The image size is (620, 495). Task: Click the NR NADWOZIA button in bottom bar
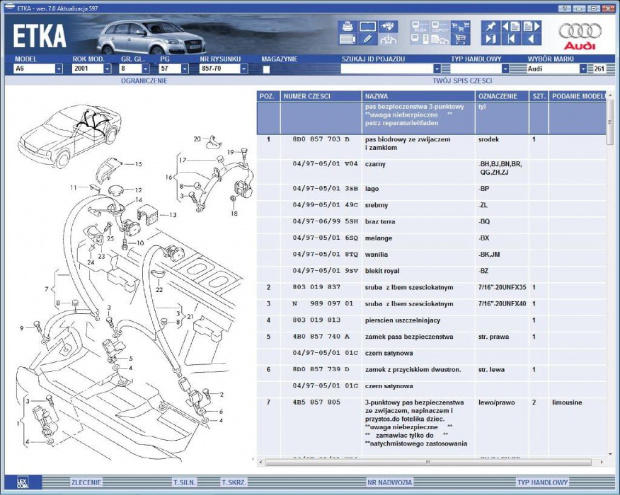point(389,482)
